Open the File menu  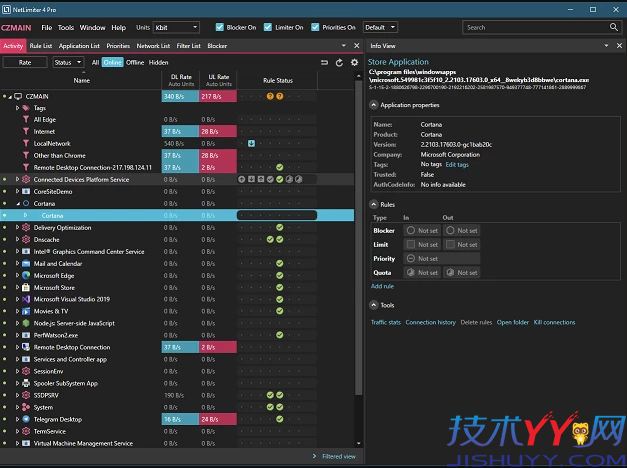pyautogui.click(x=47, y=28)
